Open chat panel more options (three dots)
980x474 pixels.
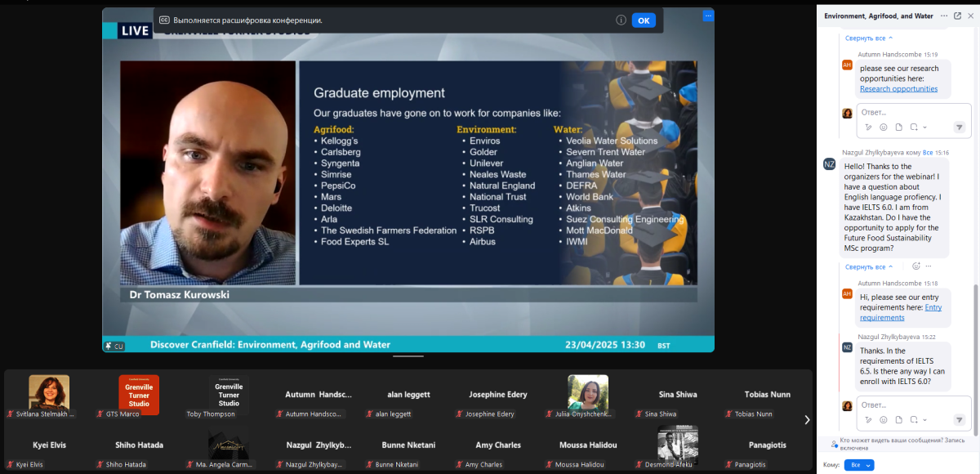(944, 16)
